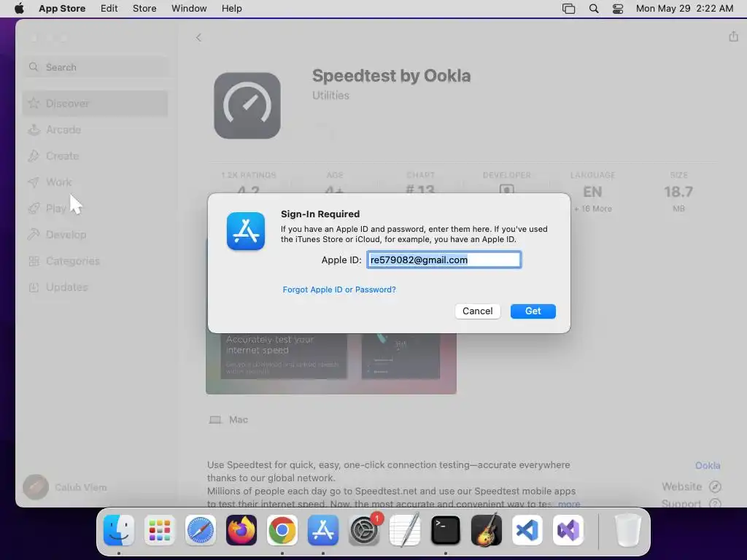Select Develop in the sidebar

pyautogui.click(x=96, y=234)
